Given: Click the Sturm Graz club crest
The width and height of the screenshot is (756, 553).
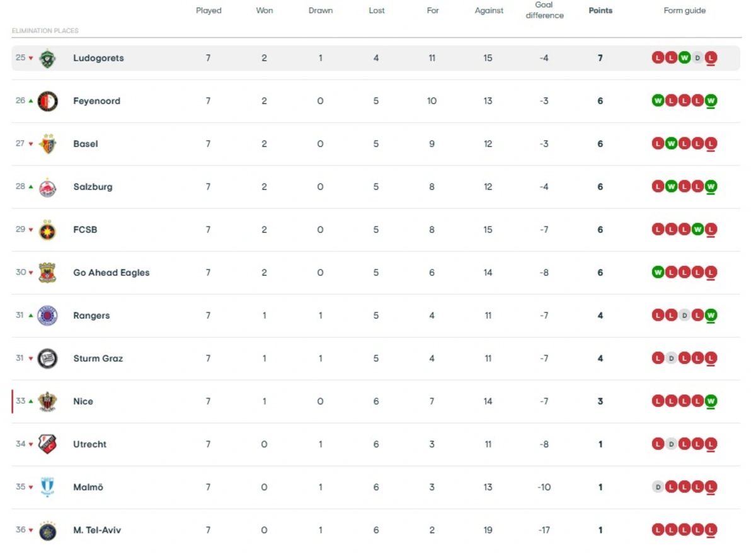Looking at the screenshot, I should click(47, 358).
